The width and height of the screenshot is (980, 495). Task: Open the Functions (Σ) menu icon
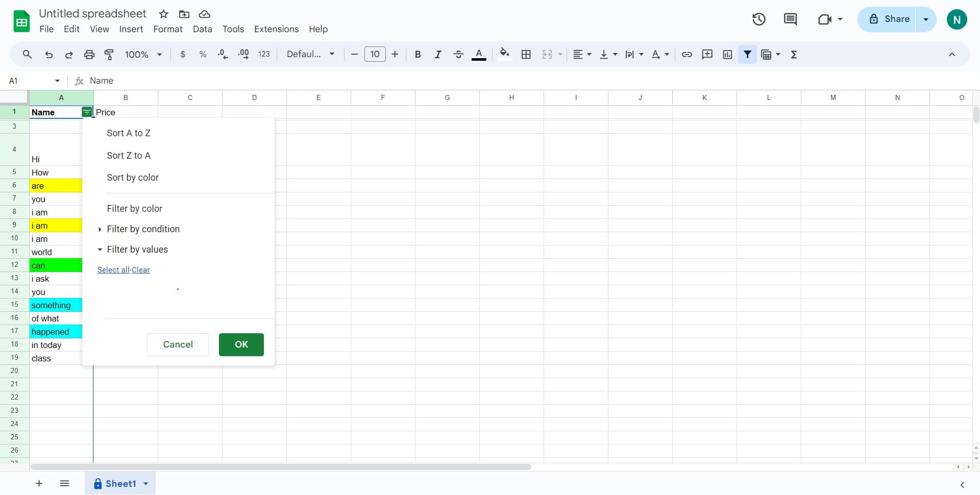794,54
